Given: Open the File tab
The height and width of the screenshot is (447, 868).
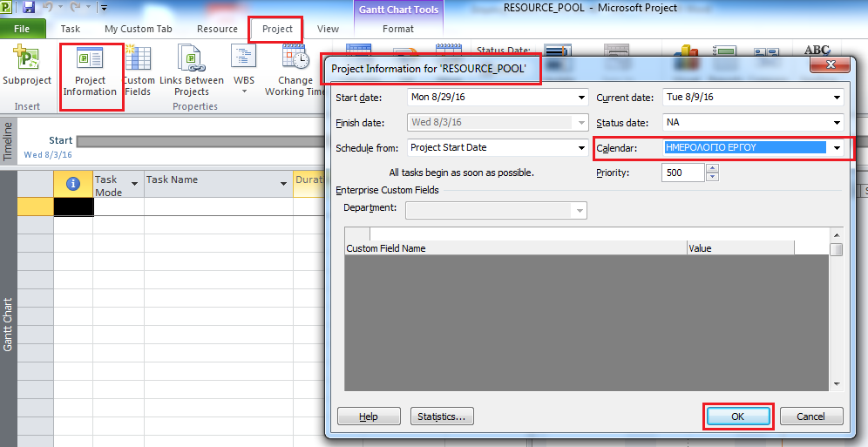Looking at the screenshot, I should 22,29.
